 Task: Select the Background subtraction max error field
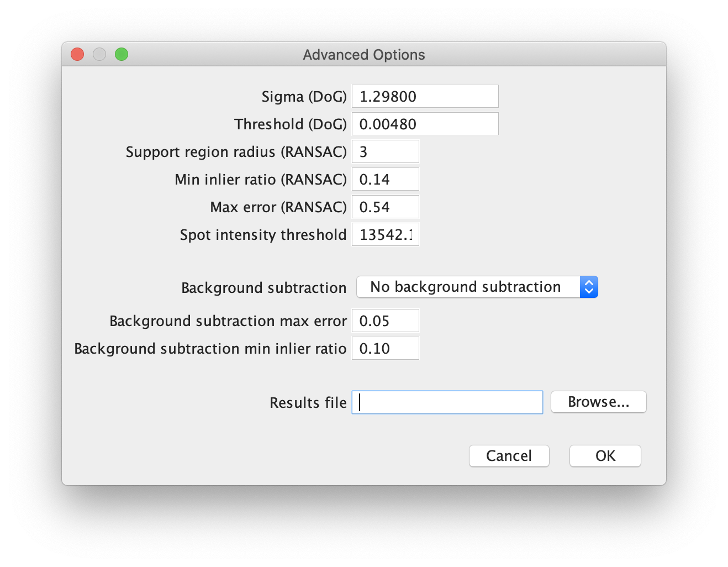385,321
